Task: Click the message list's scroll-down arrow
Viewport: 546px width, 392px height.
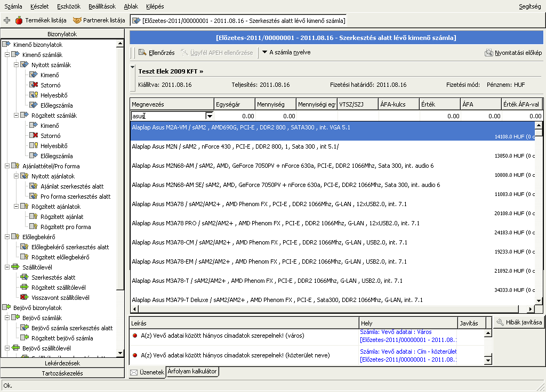Action: 488,361
